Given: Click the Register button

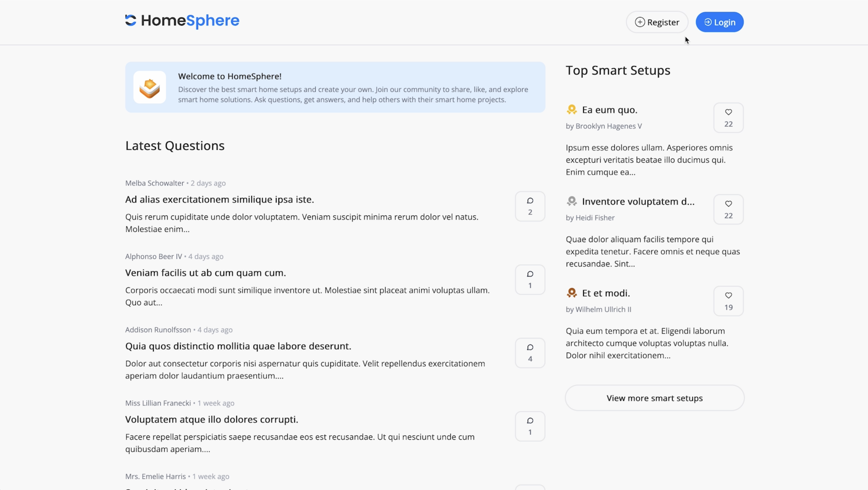Looking at the screenshot, I should click(x=657, y=22).
